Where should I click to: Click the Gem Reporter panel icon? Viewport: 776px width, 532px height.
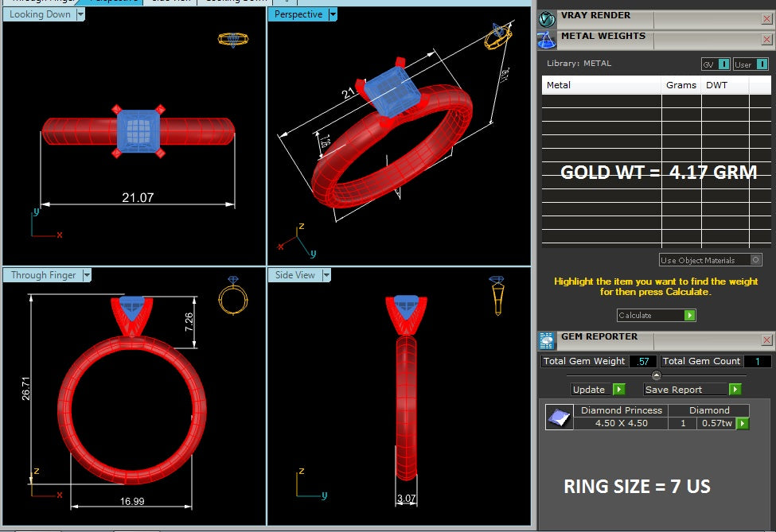(547, 340)
